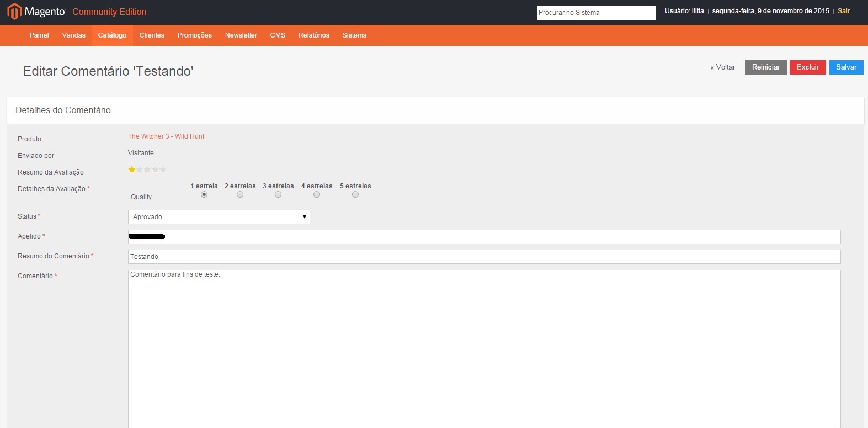Image resolution: width=868 pixels, height=428 pixels.
Task: Open the Relatórios menu
Action: pyautogui.click(x=314, y=35)
